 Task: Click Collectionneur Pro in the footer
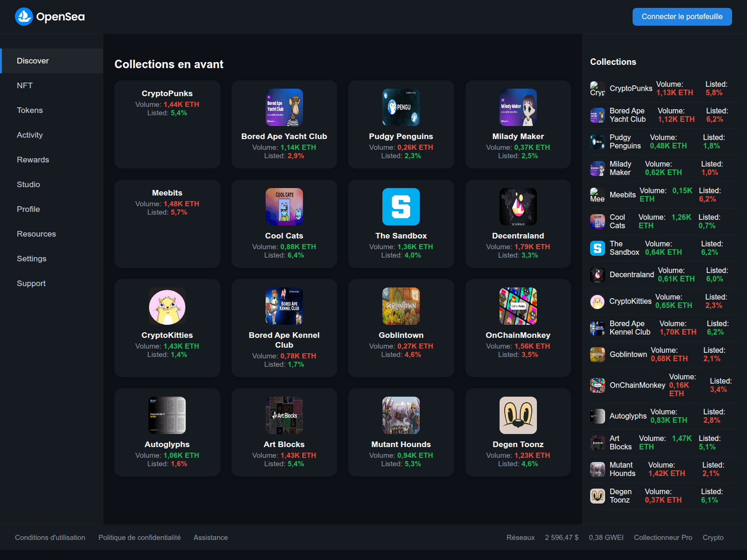663,538
